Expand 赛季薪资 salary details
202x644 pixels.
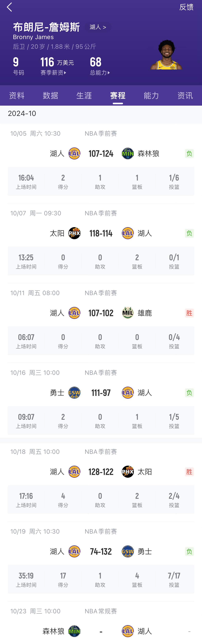(x=53, y=73)
